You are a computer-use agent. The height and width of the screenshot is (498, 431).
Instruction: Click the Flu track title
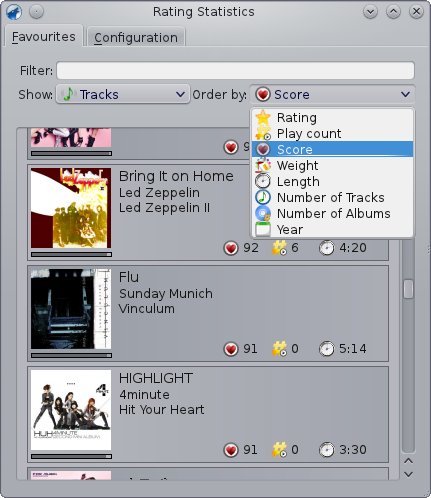(x=129, y=277)
